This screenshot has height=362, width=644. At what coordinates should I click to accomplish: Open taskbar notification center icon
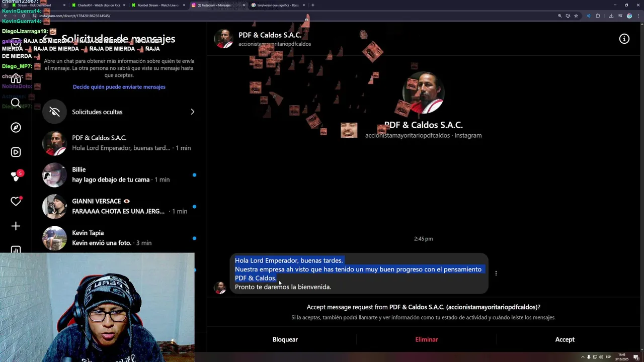[x=636, y=357]
